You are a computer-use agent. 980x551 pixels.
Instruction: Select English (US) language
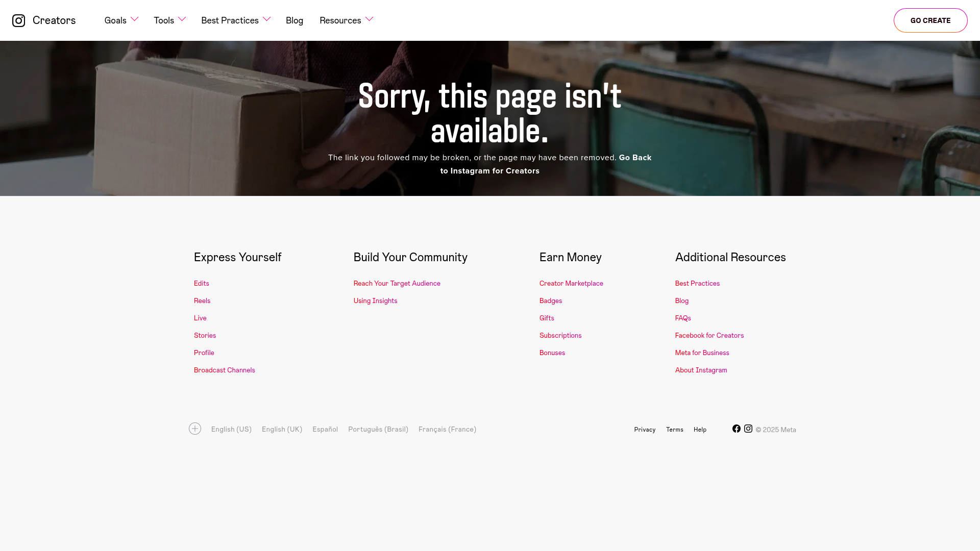tap(231, 429)
